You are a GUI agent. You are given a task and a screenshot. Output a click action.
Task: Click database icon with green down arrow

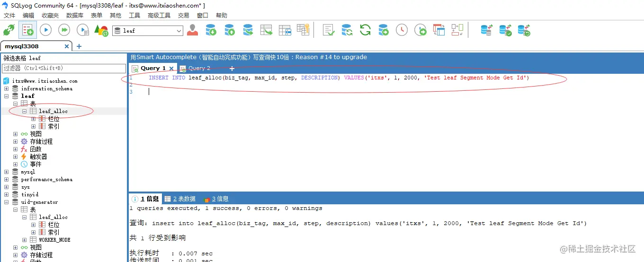pos(211,30)
